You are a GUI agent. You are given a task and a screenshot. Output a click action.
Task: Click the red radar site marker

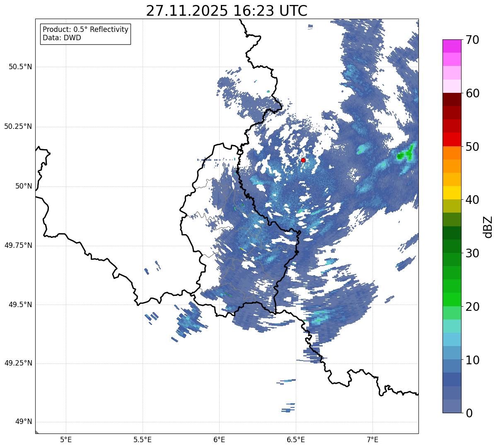[303, 160]
